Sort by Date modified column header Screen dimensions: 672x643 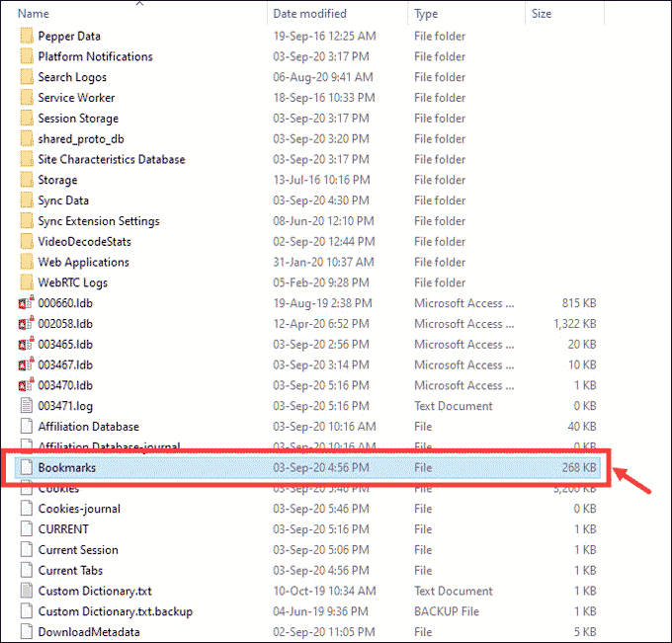[x=309, y=14]
